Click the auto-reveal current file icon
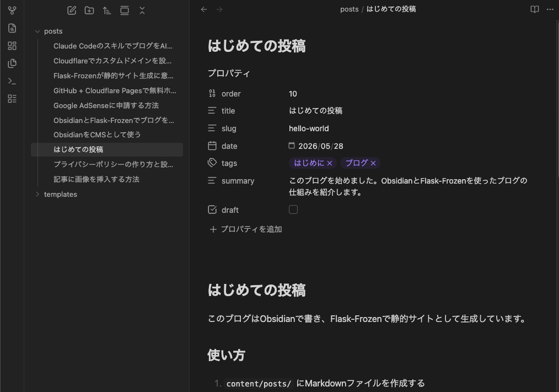 click(x=125, y=10)
